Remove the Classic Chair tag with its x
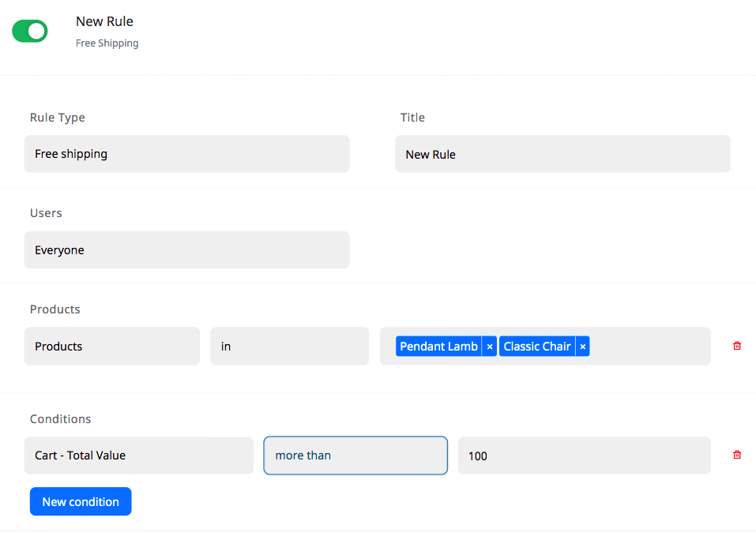Image resolution: width=756 pixels, height=540 pixels. [x=583, y=347]
